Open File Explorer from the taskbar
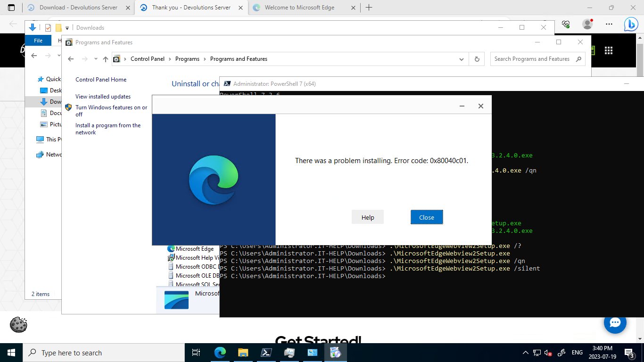644x362 pixels. click(243, 353)
